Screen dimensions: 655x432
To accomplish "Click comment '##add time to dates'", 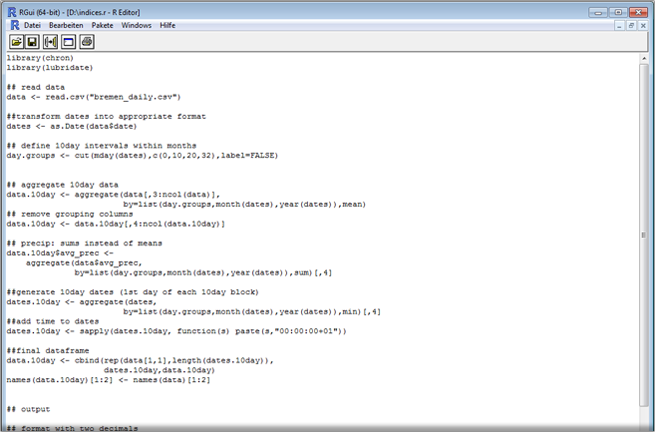I will [x=53, y=321].
